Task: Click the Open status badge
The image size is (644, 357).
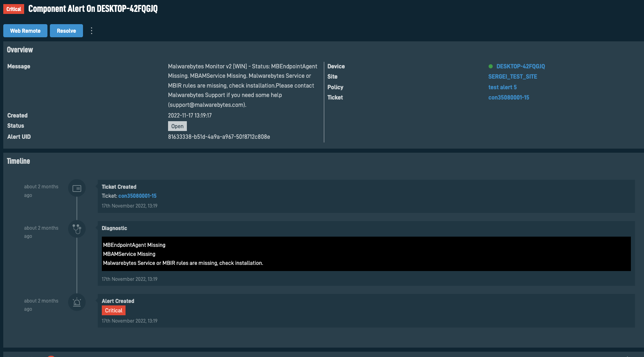Action: click(177, 126)
